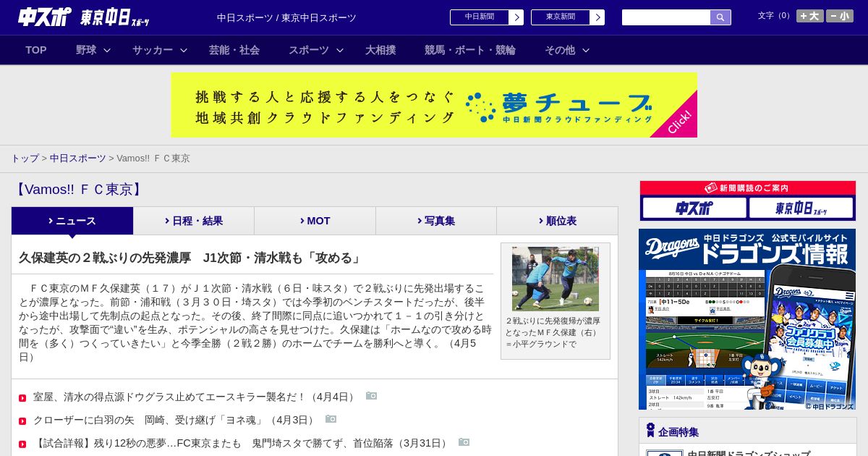Click the 東京中日スポーツ header logo
The image size is (868, 456).
coord(115,17)
